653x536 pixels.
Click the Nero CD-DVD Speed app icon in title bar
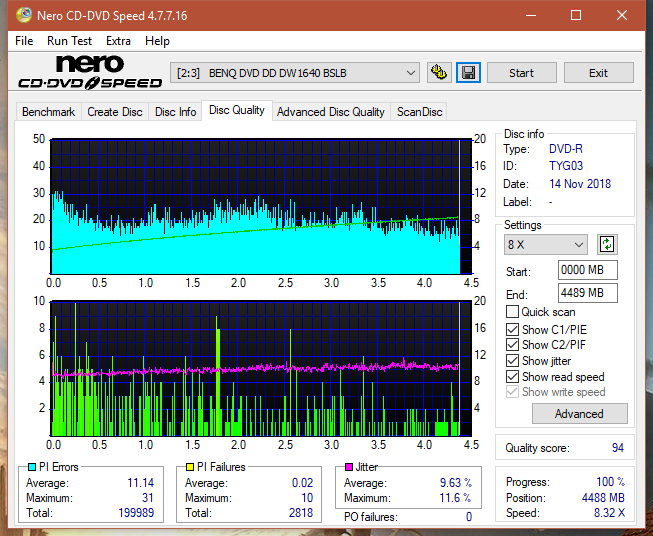[x=24, y=15]
